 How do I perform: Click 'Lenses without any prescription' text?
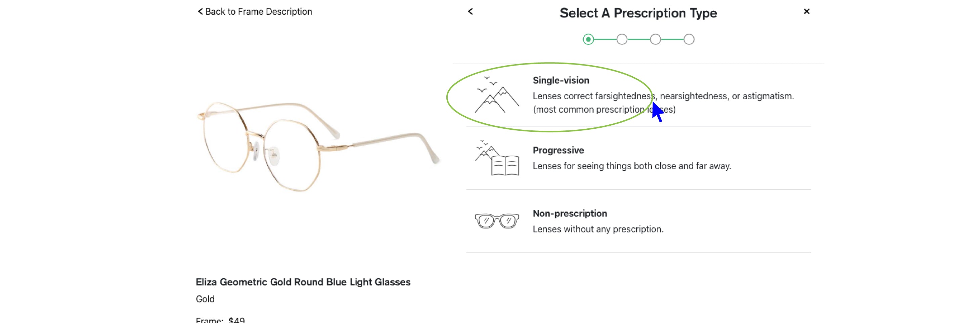(598, 230)
